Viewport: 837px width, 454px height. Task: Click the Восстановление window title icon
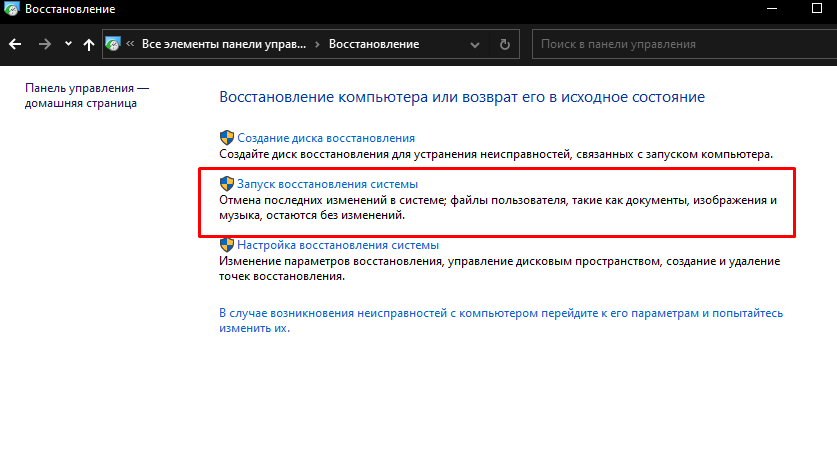(x=10, y=10)
